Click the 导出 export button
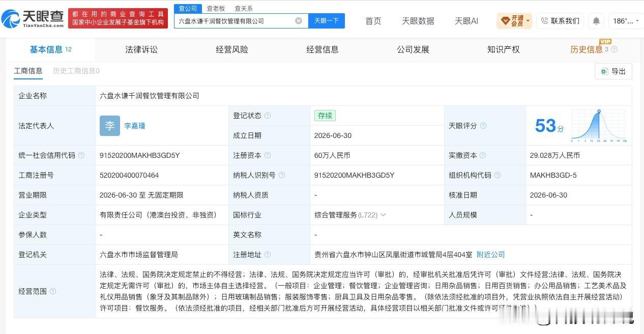 [x=613, y=71]
